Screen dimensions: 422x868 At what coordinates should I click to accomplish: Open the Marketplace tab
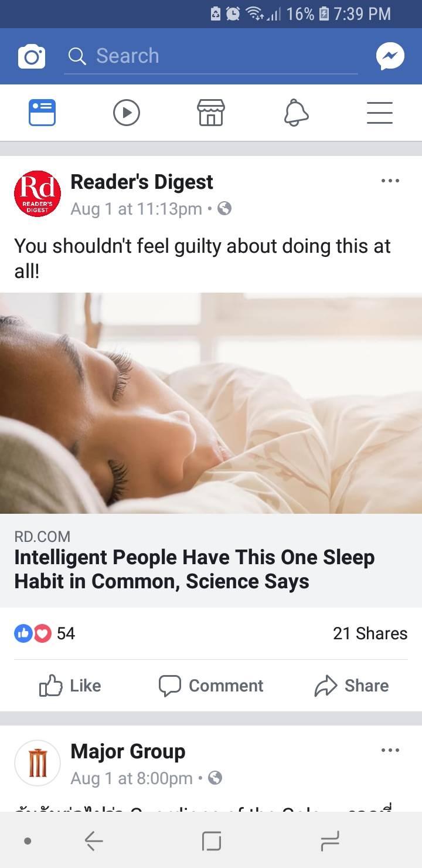tap(211, 113)
